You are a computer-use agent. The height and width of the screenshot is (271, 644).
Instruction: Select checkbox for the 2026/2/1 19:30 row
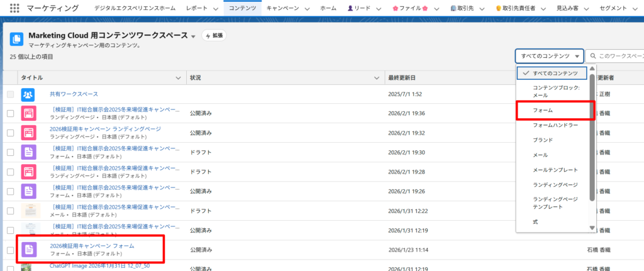(x=10, y=152)
